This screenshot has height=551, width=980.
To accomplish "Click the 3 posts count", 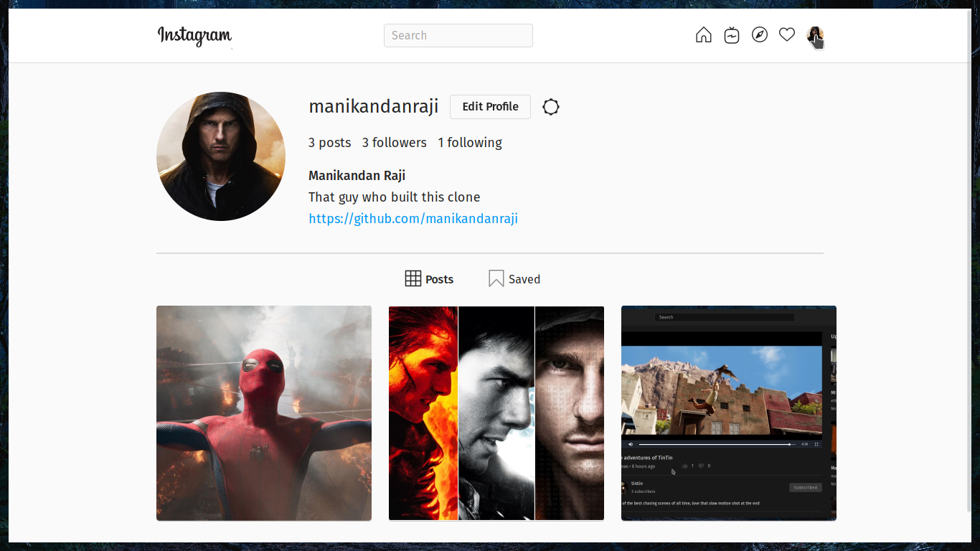I will coord(330,143).
